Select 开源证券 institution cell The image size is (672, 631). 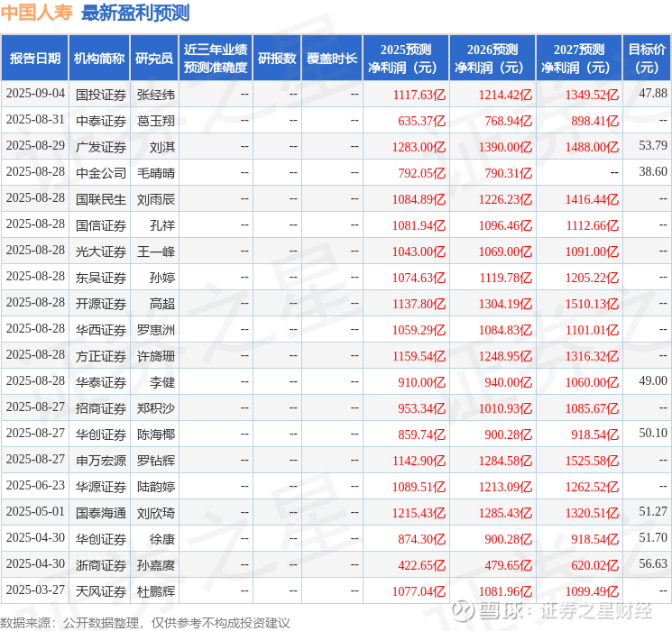[x=101, y=304]
